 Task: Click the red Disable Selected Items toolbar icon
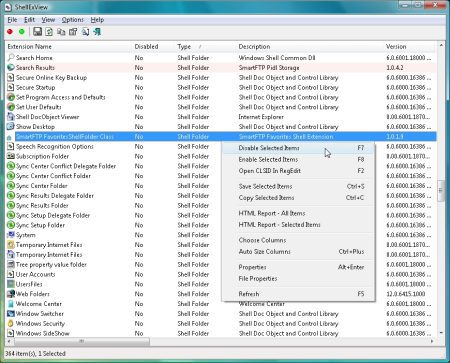click(x=10, y=32)
